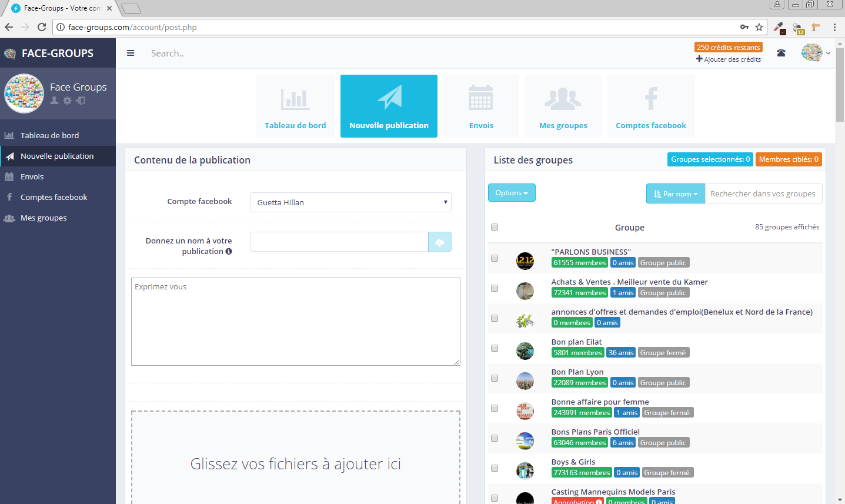Click the phone support icon
845x504 pixels.
tap(781, 53)
